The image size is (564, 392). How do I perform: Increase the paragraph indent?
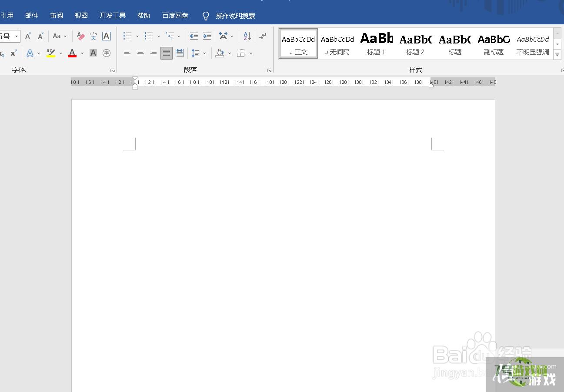(x=207, y=36)
